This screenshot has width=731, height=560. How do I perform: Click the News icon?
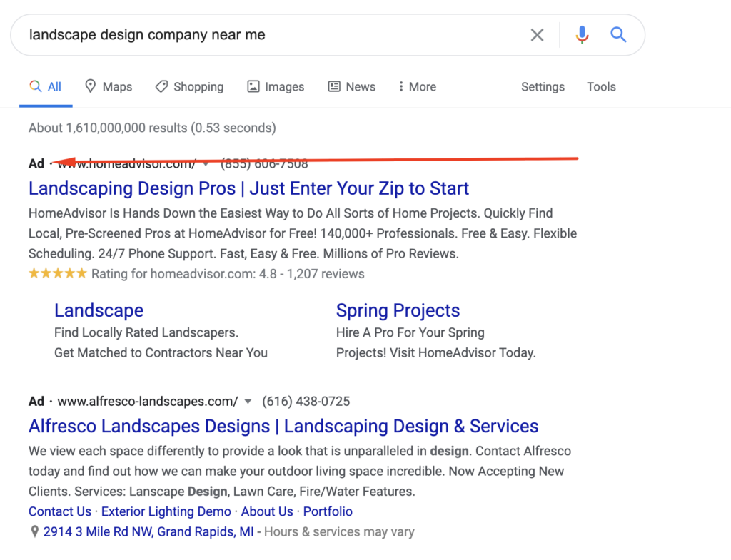click(333, 86)
